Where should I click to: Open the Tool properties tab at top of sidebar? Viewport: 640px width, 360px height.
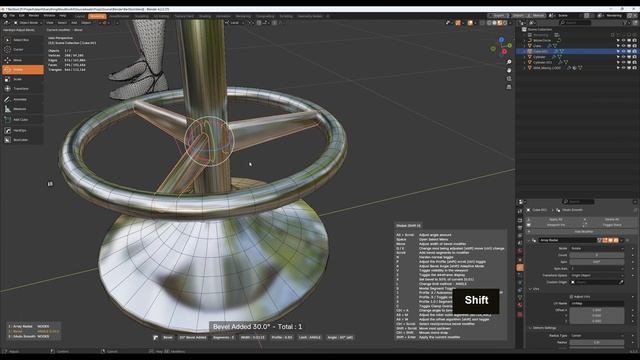point(520,211)
